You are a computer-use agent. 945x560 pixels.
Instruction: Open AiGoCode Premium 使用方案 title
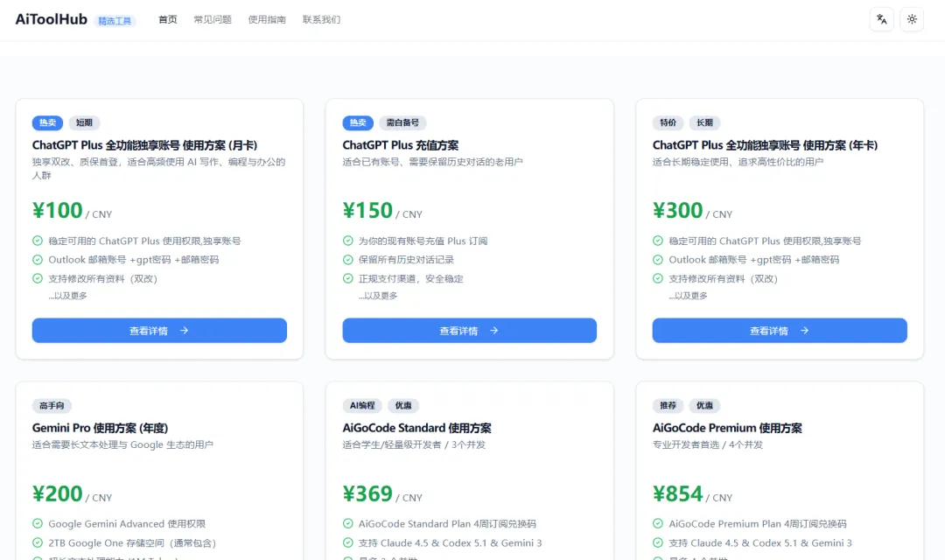(x=727, y=428)
